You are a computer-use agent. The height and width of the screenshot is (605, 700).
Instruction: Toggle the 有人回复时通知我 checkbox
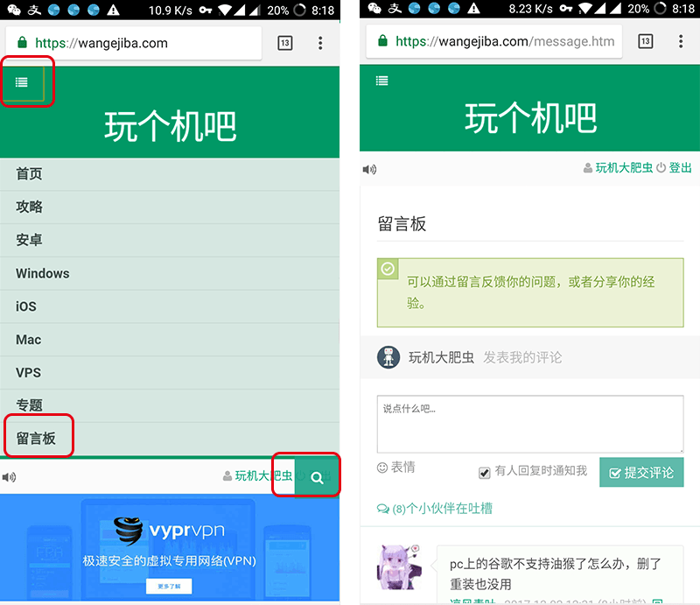click(x=485, y=472)
